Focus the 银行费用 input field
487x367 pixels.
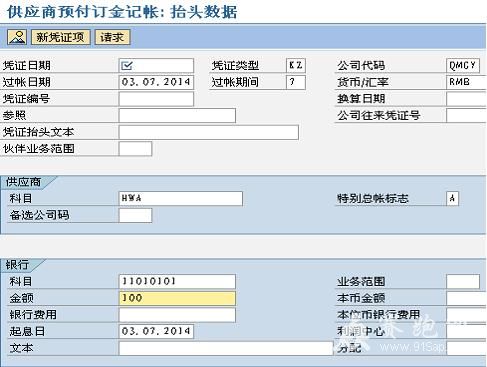pyautogui.click(x=177, y=315)
